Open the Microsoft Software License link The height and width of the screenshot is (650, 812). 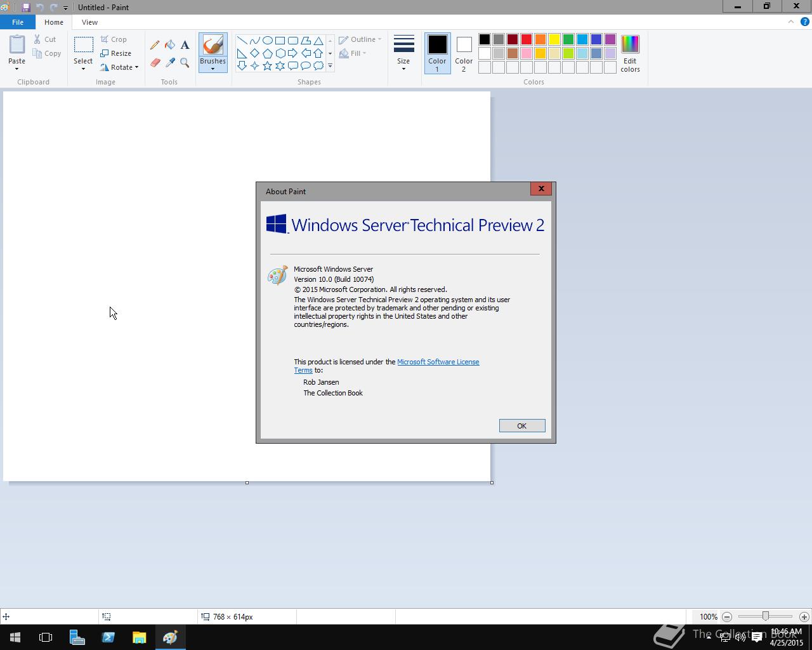pyautogui.click(x=438, y=362)
